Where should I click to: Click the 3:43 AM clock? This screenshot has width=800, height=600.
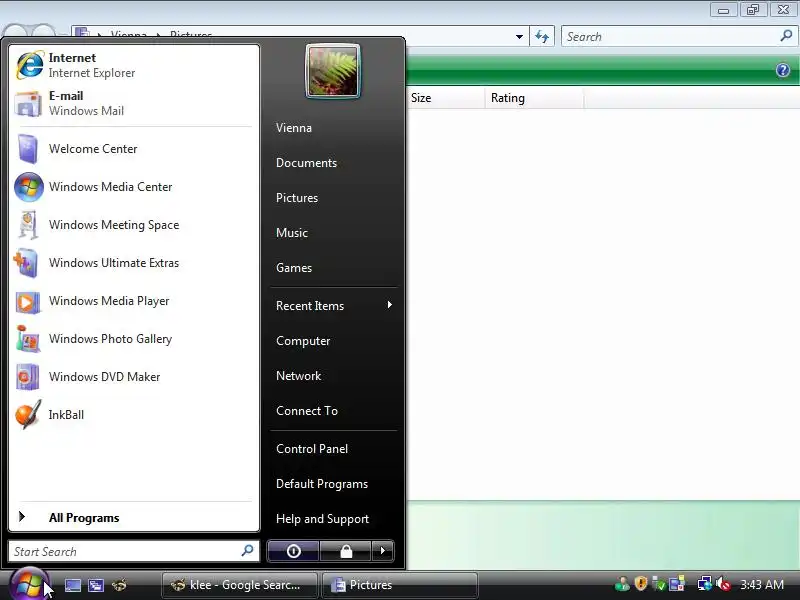point(762,584)
